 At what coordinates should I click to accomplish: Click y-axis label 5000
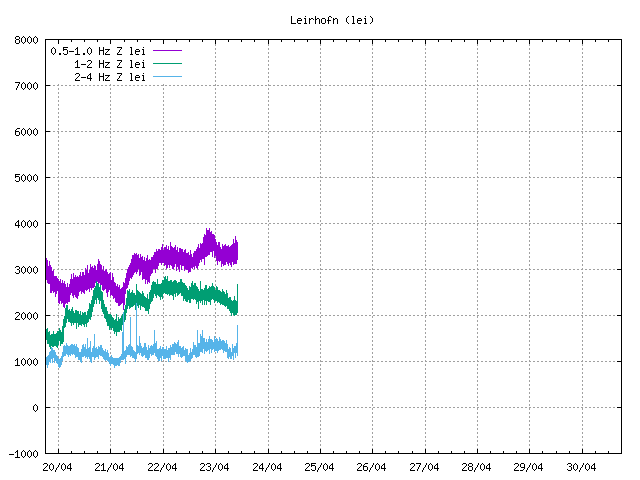[26, 178]
